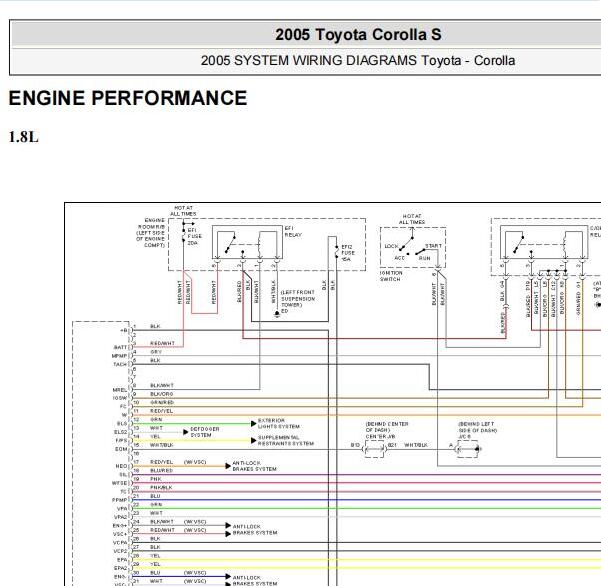The width and height of the screenshot is (601, 586).
Task: Click the 'EFI RELAY' label
Action: point(293,231)
